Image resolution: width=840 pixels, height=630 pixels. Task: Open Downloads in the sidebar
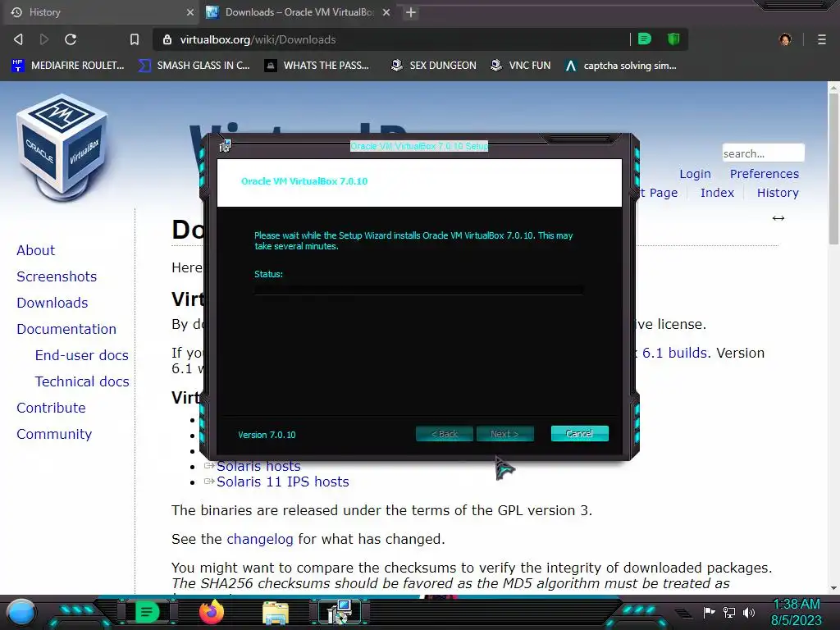pyautogui.click(x=52, y=304)
